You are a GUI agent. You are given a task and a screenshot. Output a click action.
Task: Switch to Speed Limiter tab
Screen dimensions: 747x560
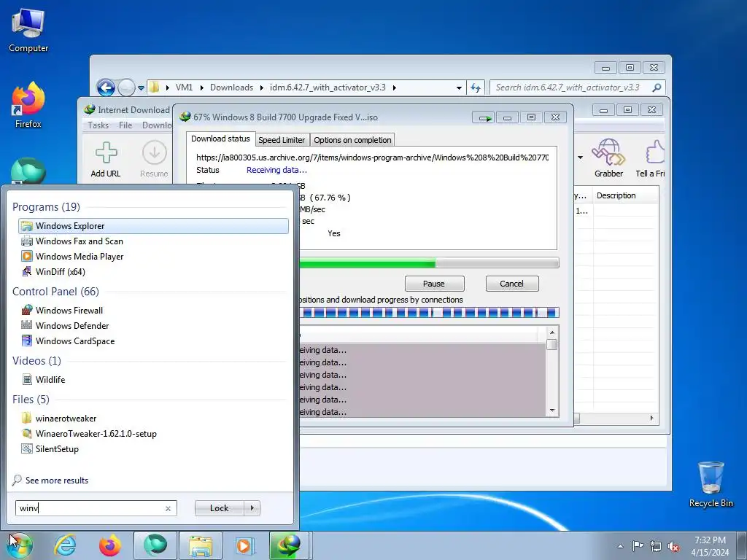pos(282,140)
